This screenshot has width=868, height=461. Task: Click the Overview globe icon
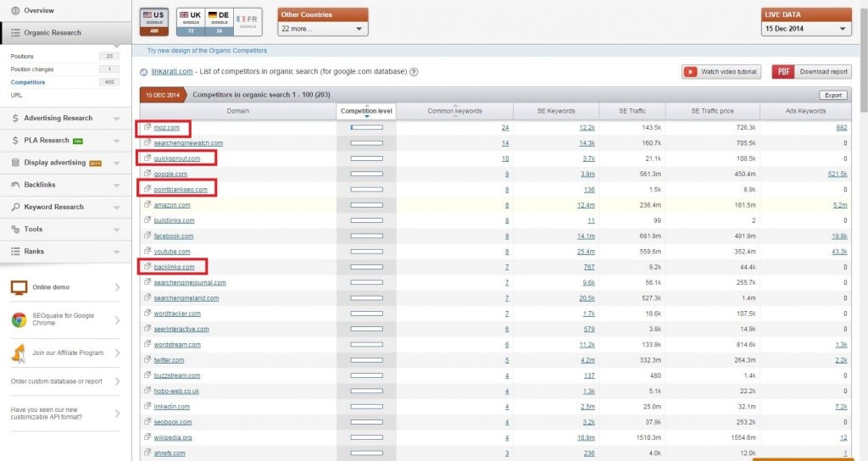click(15, 10)
